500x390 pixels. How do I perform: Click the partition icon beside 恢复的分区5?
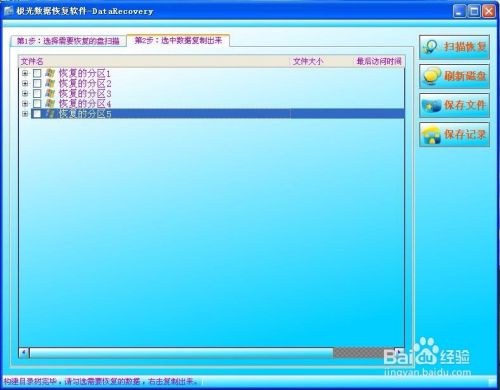coord(50,114)
